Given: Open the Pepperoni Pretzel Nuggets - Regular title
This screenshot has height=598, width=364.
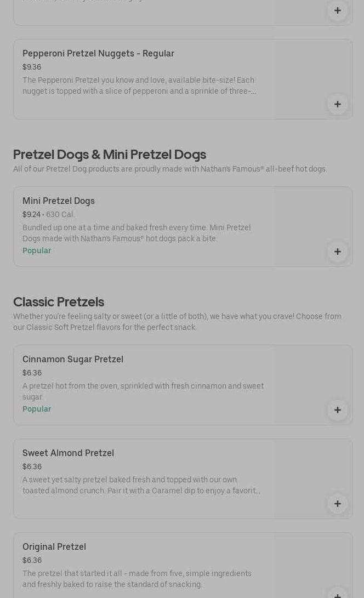Looking at the screenshot, I should pos(98,54).
